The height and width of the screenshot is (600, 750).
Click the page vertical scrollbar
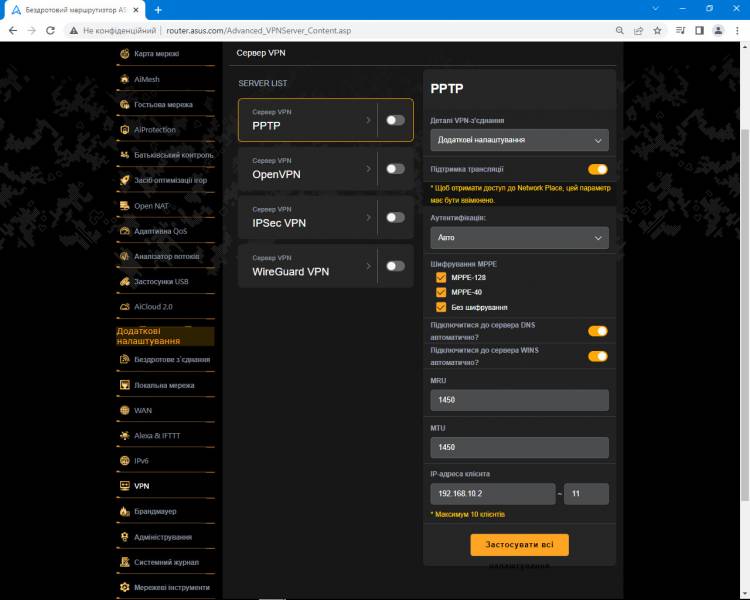pos(745,316)
